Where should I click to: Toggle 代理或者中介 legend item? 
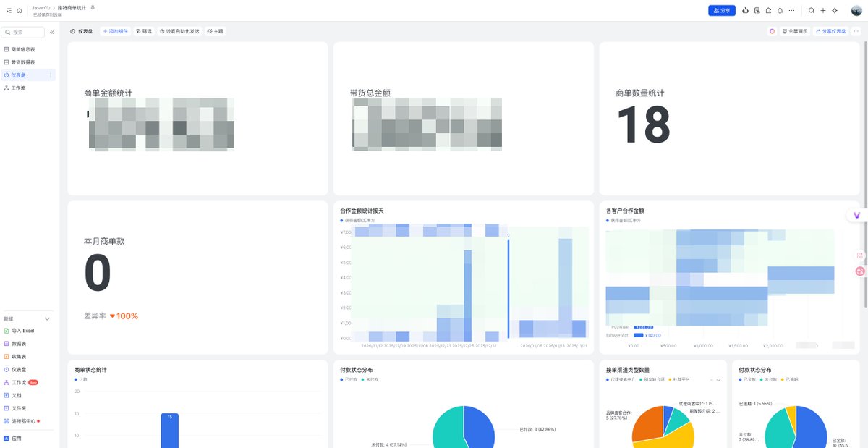[x=621, y=379]
